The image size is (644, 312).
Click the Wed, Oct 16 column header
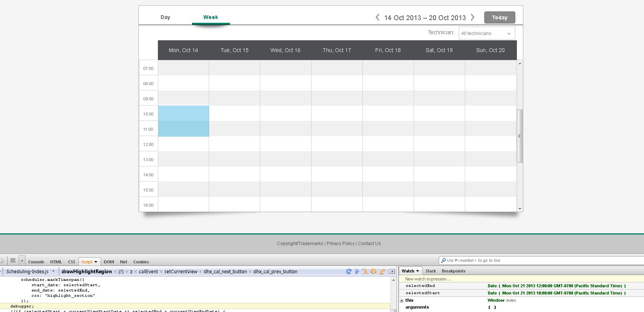pyautogui.click(x=285, y=50)
